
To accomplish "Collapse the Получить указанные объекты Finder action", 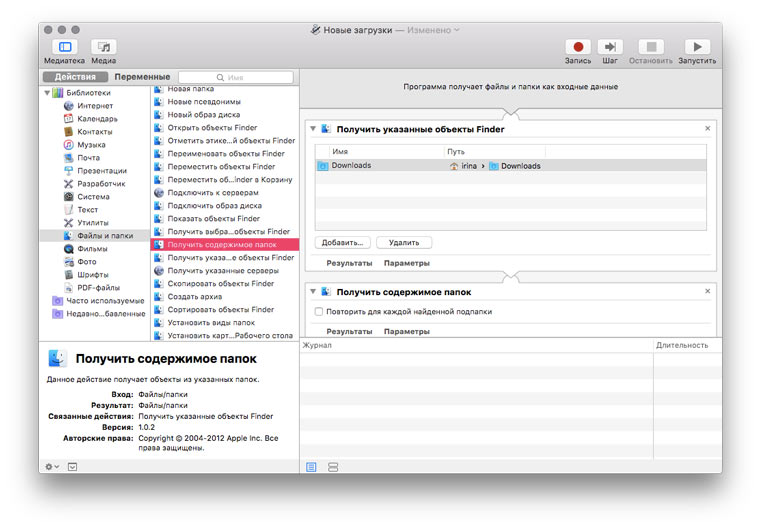I will tap(313, 129).
